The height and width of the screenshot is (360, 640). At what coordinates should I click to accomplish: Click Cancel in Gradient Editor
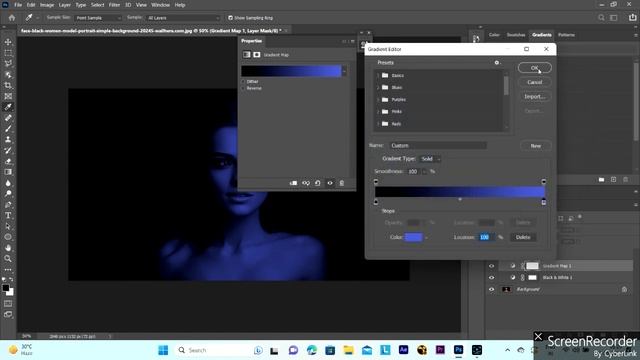click(x=535, y=82)
